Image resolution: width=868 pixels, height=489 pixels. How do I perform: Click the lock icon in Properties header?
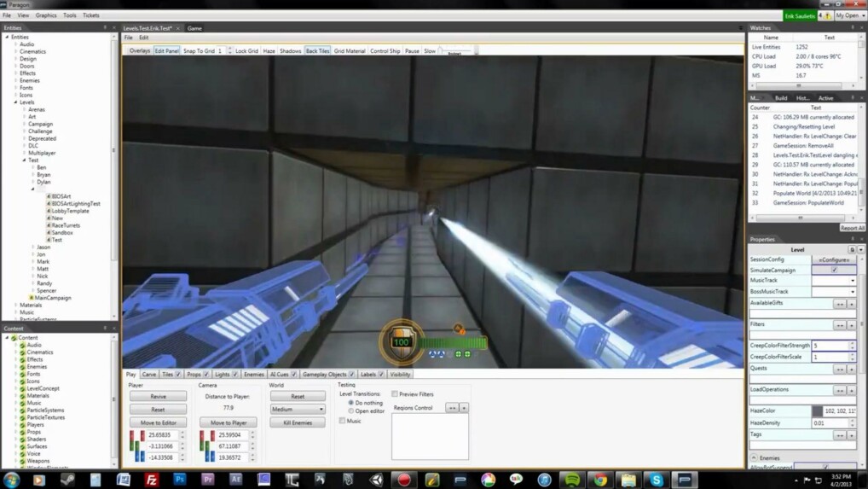pyautogui.click(x=852, y=249)
